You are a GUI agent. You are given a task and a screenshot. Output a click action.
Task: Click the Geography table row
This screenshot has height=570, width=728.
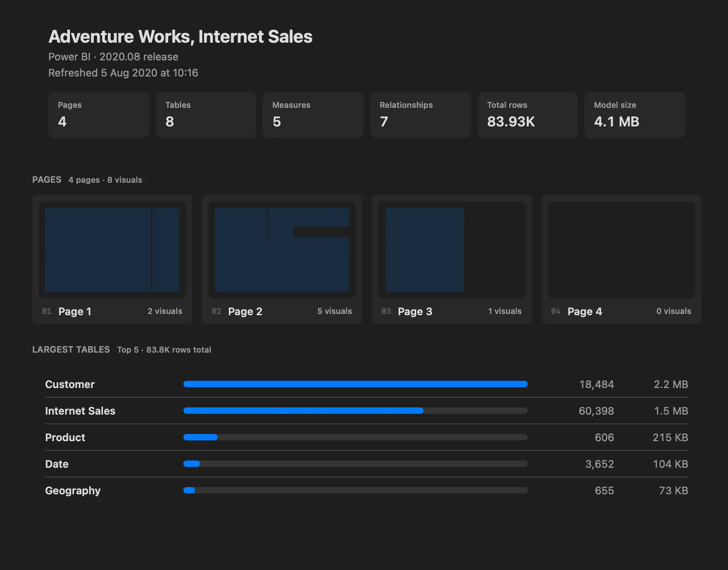point(367,490)
